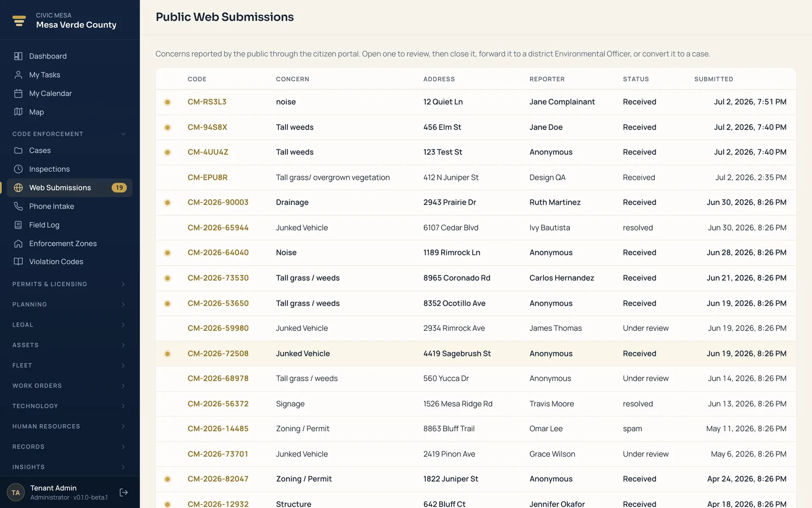Expand the Fleet section
812x508 pixels.
(70, 365)
